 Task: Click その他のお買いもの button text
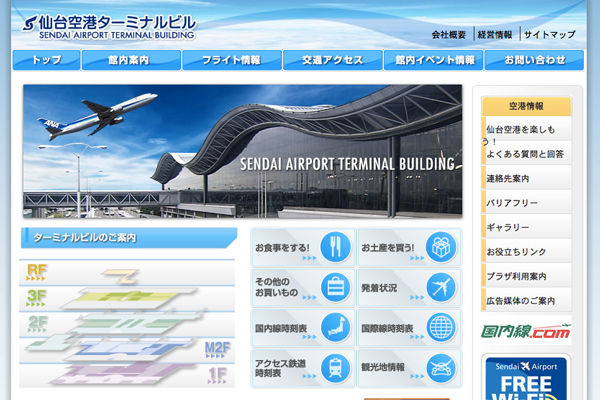click(x=276, y=287)
